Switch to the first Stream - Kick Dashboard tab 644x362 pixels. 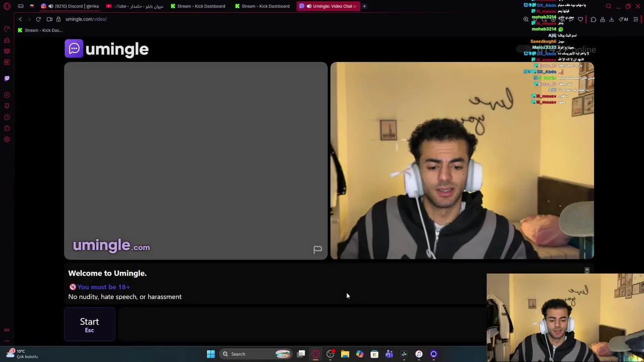tap(198, 6)
